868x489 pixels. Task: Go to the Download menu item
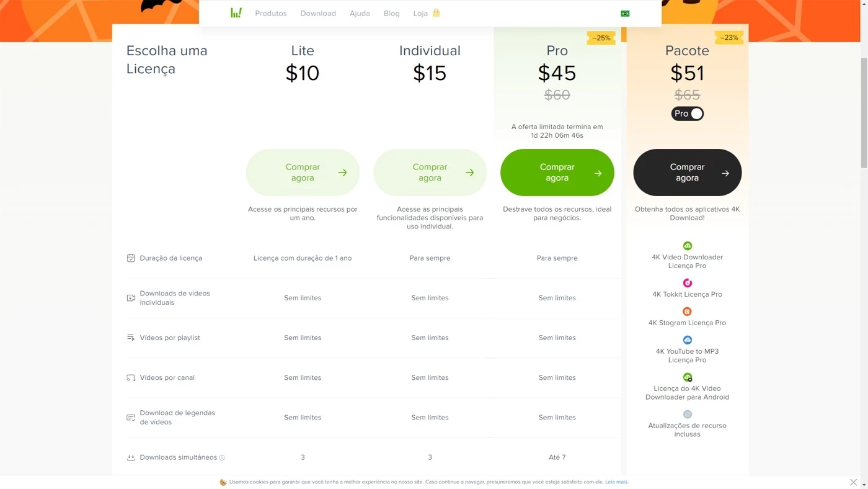(x=318, y=14)
